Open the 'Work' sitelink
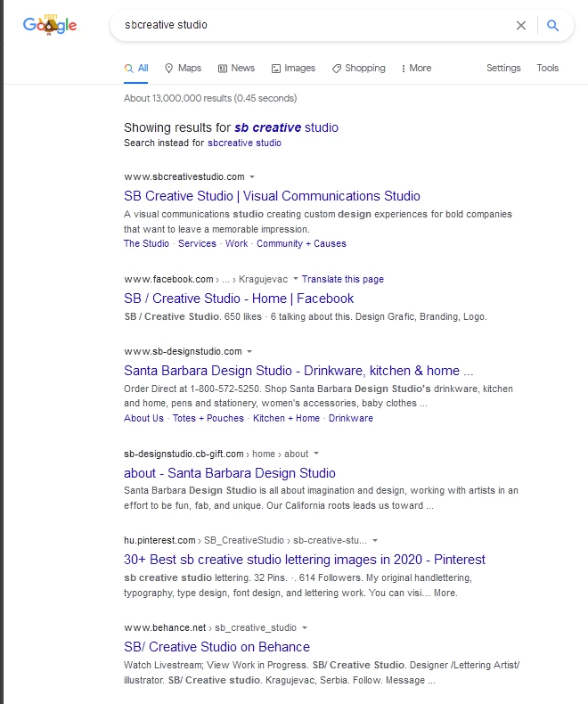The height and width of the screenshot is (704, 588). click(237, 243)
